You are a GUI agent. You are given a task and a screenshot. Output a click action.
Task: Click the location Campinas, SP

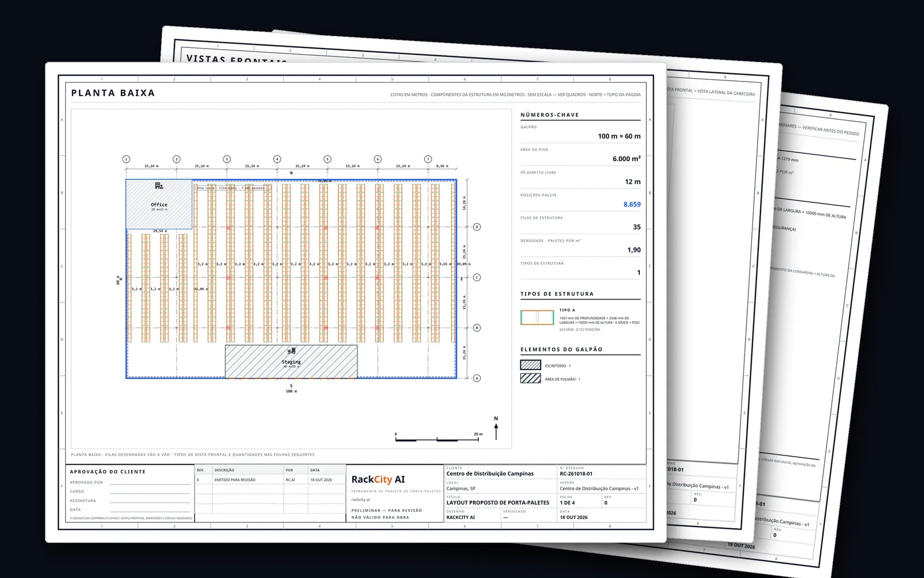point(461,488)
